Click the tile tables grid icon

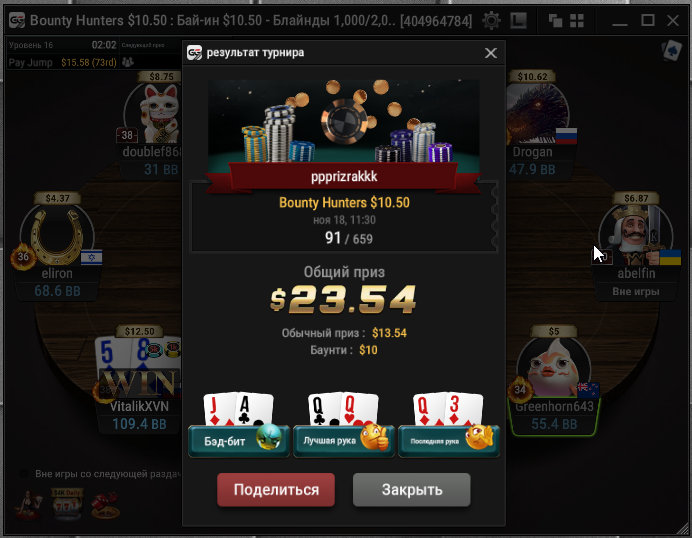tap(577, 20)
